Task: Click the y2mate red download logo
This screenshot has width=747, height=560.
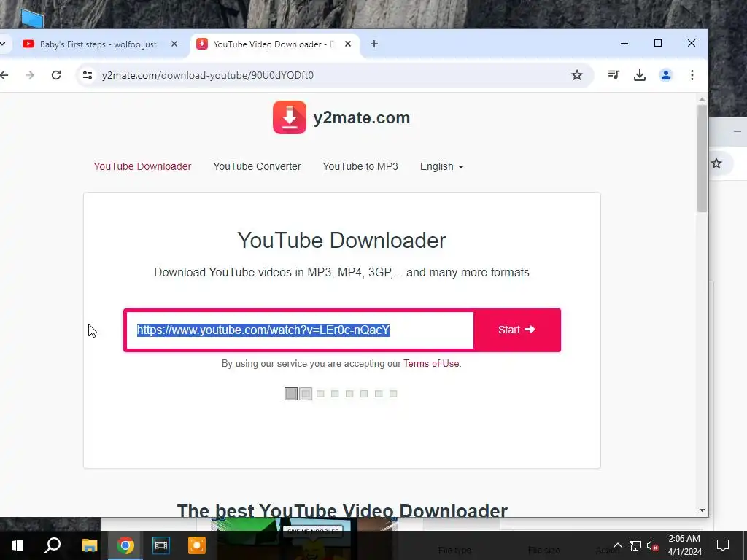Action: pyautogui.click(x=289, y=117)
